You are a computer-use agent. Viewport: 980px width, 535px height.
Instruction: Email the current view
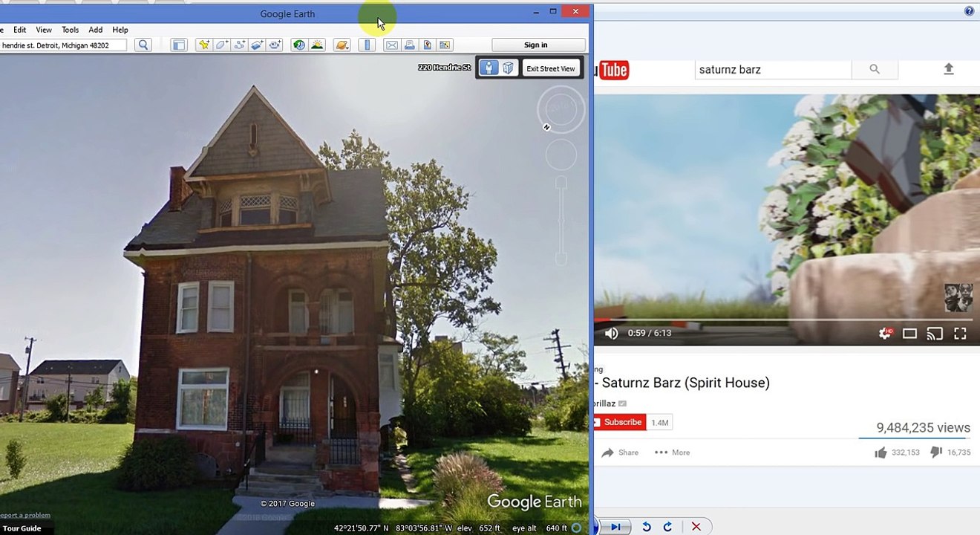pos(392,45)
